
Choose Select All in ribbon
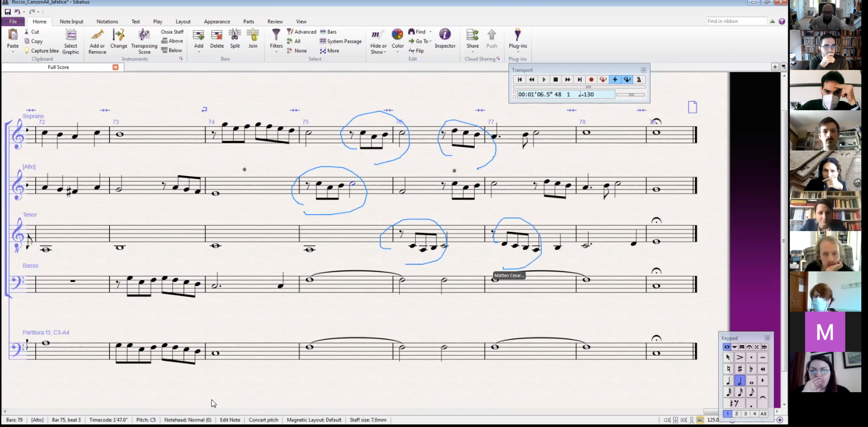tap(294, 41)
